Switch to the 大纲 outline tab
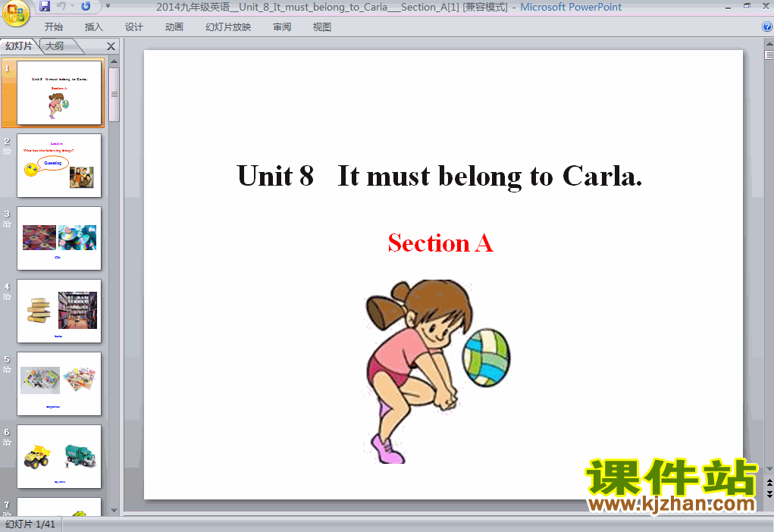Image resolution: width=774 pixels, height=532 pixels. [x=55, y=46]
